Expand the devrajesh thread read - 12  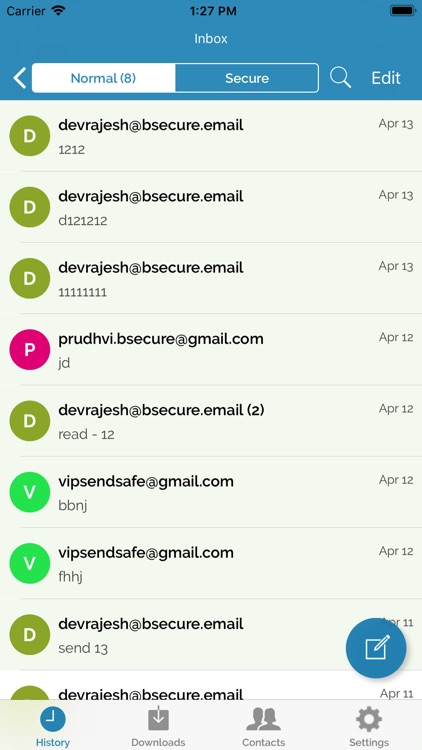click(x=211, y=421)
